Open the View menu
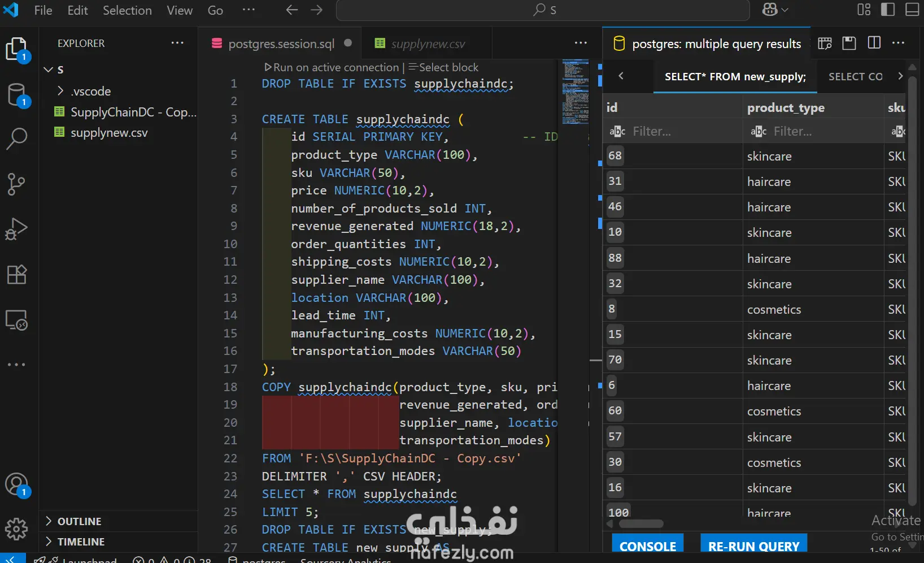 (x=179, y=10)
